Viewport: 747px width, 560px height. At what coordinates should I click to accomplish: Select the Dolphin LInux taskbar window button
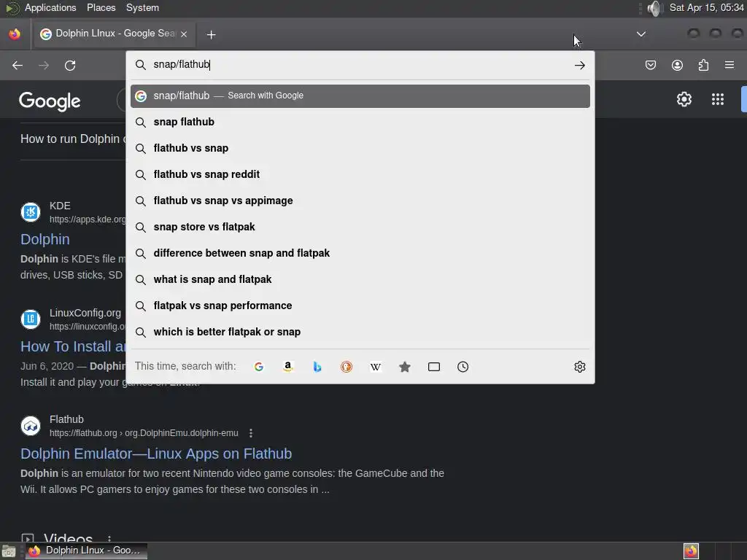(x=86, y=551)
